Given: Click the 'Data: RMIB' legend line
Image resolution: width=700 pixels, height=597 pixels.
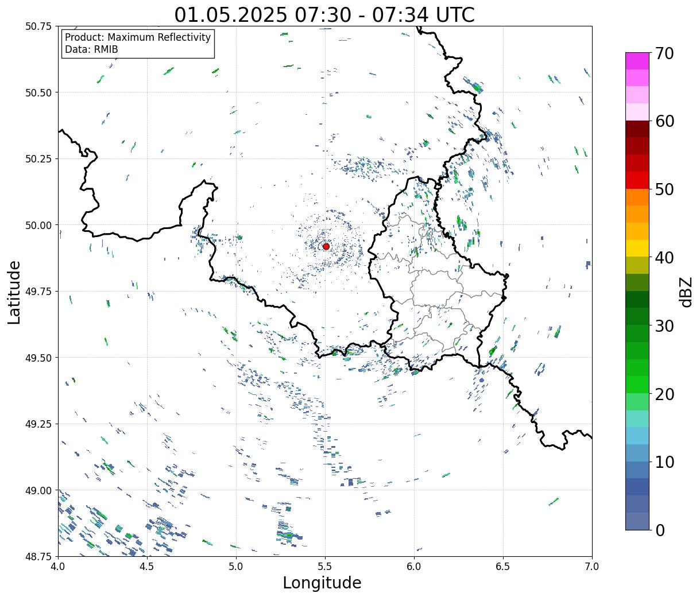Looking at the screenshot, I should click(91, 50).
